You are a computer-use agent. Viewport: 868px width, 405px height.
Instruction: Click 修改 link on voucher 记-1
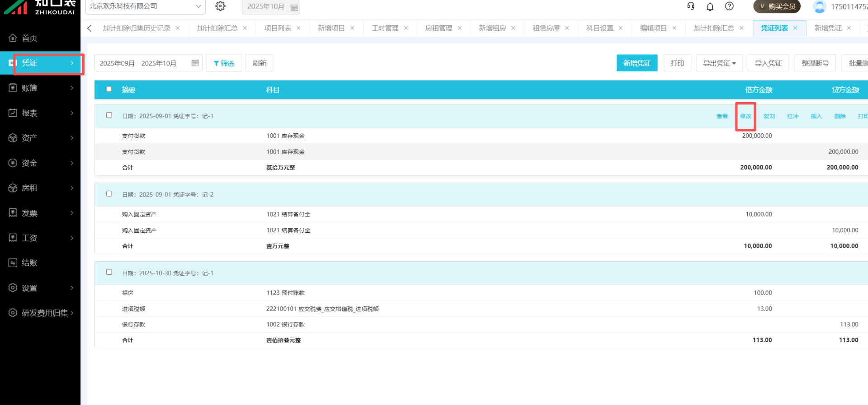coord(745,116)
